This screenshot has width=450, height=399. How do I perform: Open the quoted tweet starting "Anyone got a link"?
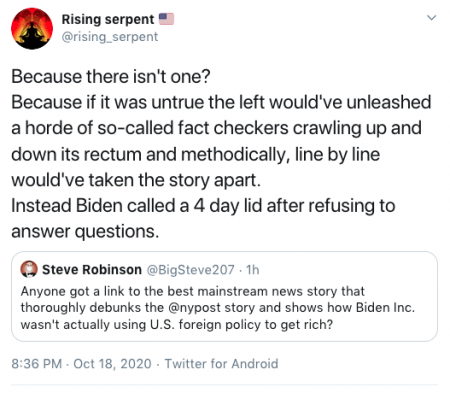(x=224, y=296)
